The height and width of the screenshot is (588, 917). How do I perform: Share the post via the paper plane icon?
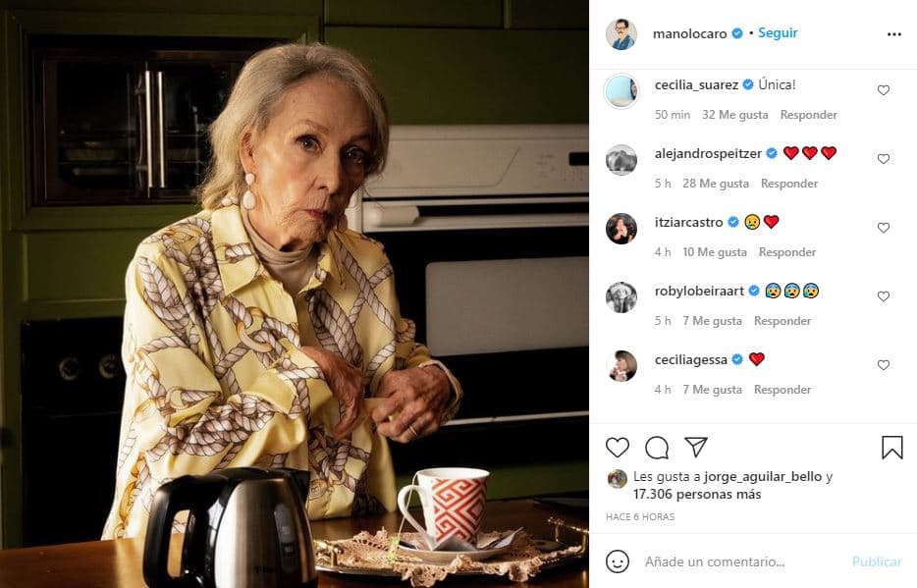(x=696, y=450)
